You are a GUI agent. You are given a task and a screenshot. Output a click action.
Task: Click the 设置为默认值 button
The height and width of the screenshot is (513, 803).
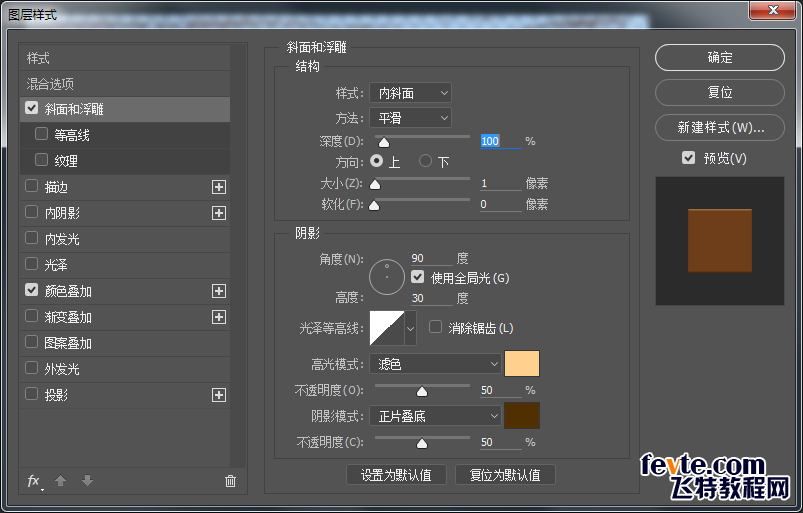point(396,475)
